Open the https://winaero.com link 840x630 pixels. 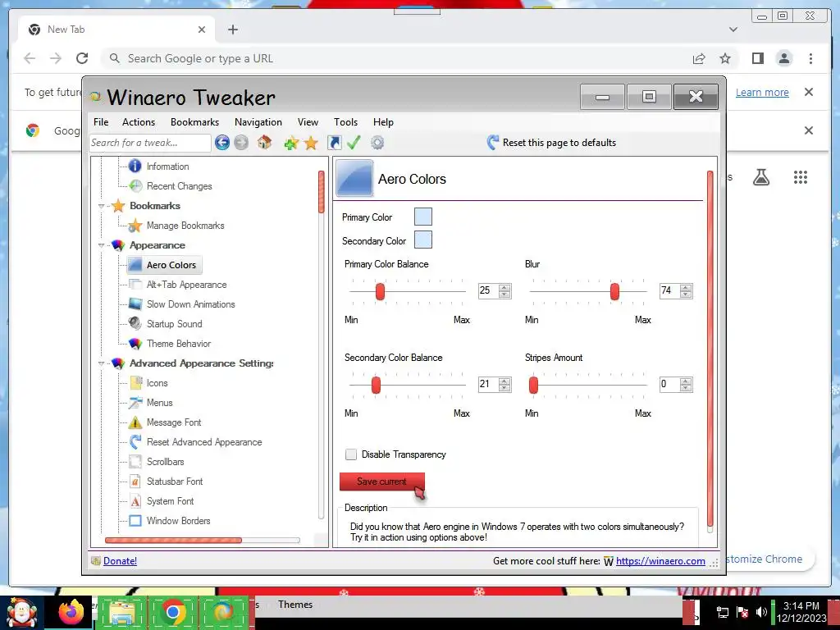[x=660, y=561]
